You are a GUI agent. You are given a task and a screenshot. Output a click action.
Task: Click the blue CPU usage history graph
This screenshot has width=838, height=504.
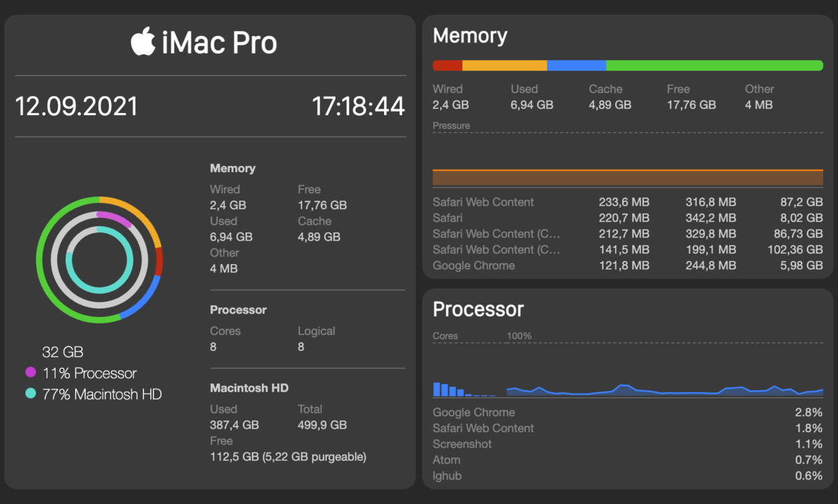(665, 390)
